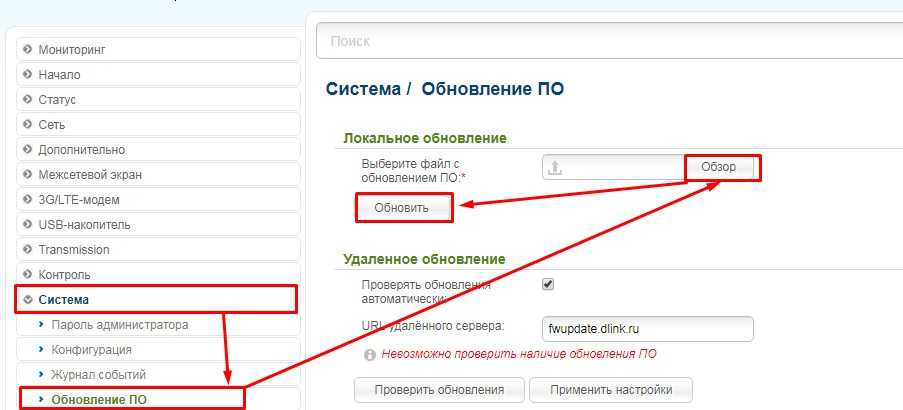903x410 pixels.
Task: Click the Обновить button
Action: click(x=401, y=208)
